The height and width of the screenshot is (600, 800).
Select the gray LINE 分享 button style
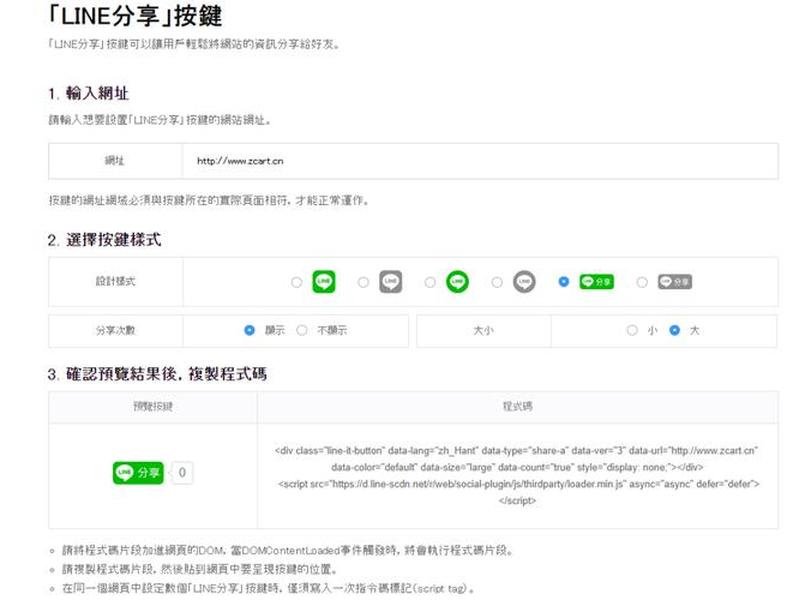pos(642,282)
